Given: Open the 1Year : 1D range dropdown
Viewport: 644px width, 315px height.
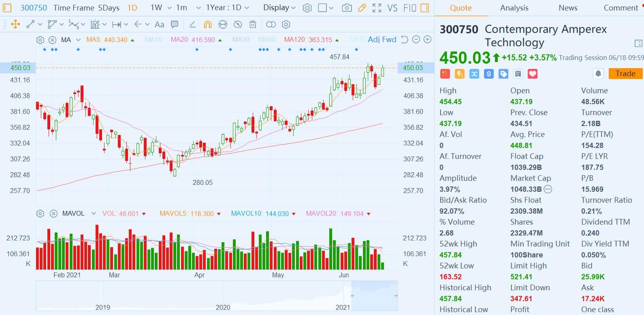Looking at the screenshot, I should pos(227,8).
